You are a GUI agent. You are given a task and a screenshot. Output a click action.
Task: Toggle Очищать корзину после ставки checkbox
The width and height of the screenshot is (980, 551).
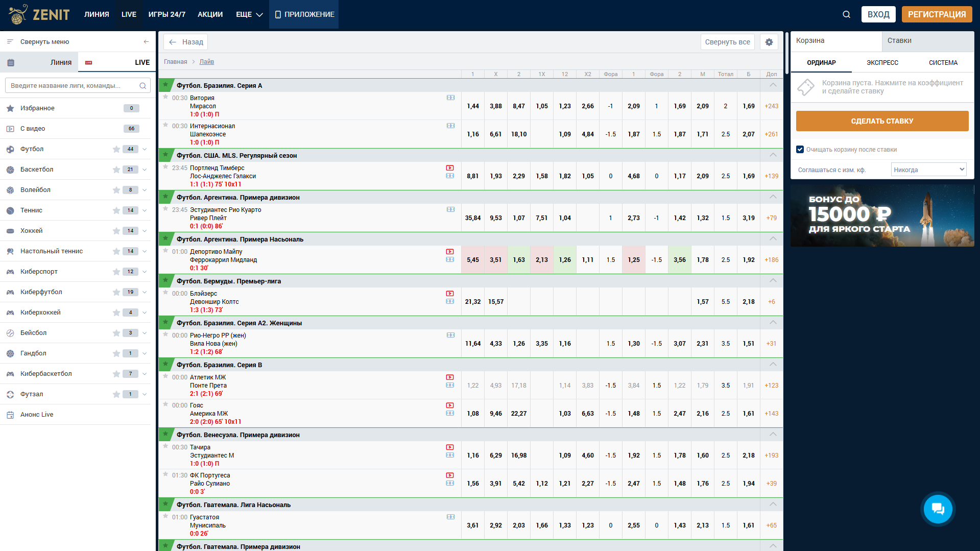tap(800, 150)
